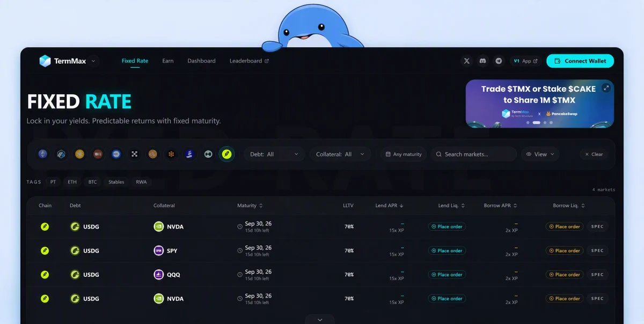Toggle the Stables tag filter
This screenshot has width=644, height=324.
click(116, 182)
